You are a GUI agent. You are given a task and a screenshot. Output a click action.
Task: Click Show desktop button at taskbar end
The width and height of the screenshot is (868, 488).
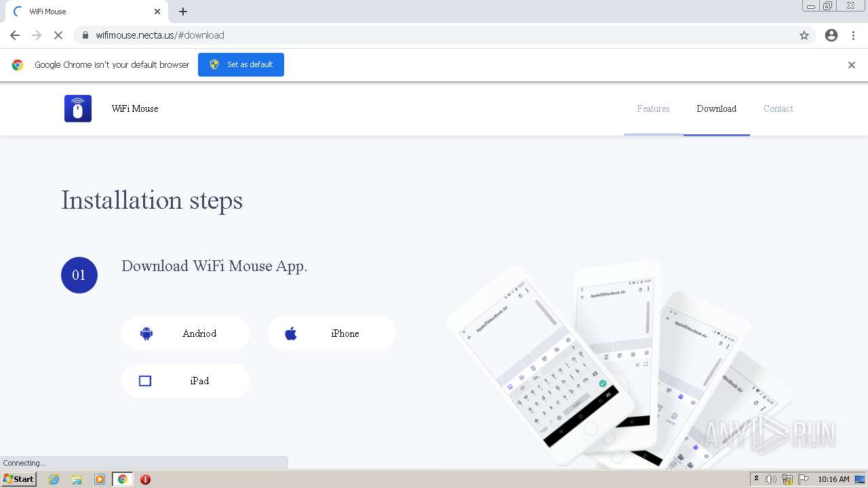click(860, 479)
